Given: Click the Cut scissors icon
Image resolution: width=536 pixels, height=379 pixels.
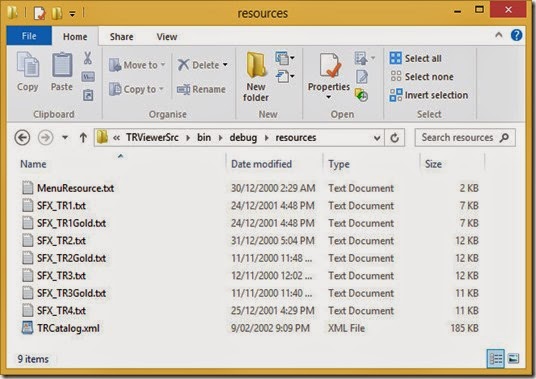Looking at the screenshot, I should tap(88, 58).
